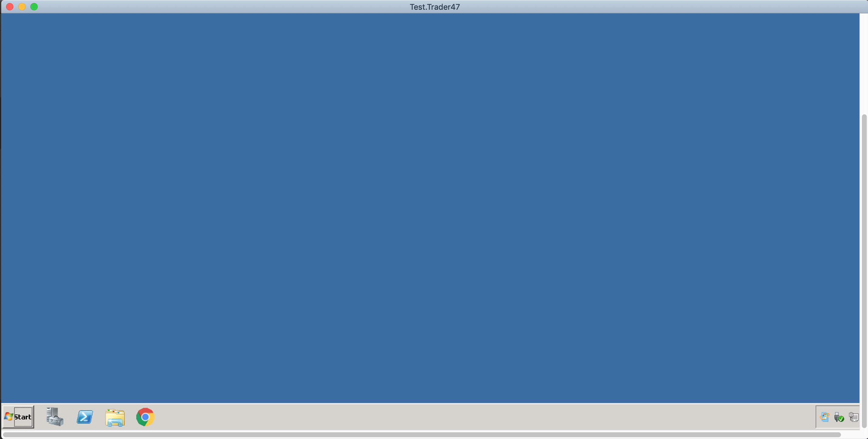Click the Start button in taskbar

point(19,417)
